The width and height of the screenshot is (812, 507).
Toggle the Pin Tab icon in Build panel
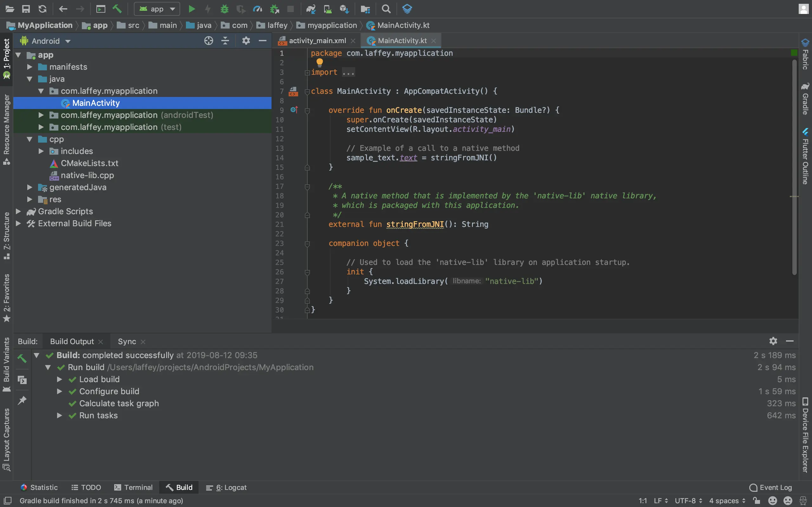point(22,400)
